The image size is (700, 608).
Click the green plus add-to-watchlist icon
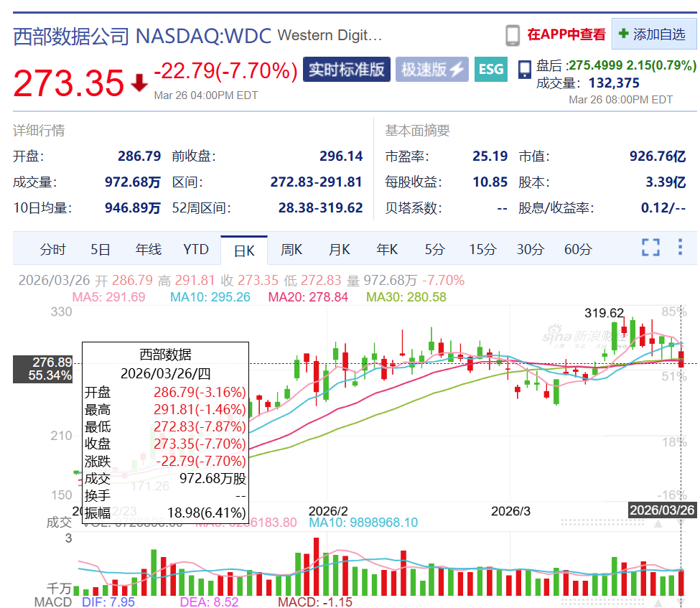(623, 34)
